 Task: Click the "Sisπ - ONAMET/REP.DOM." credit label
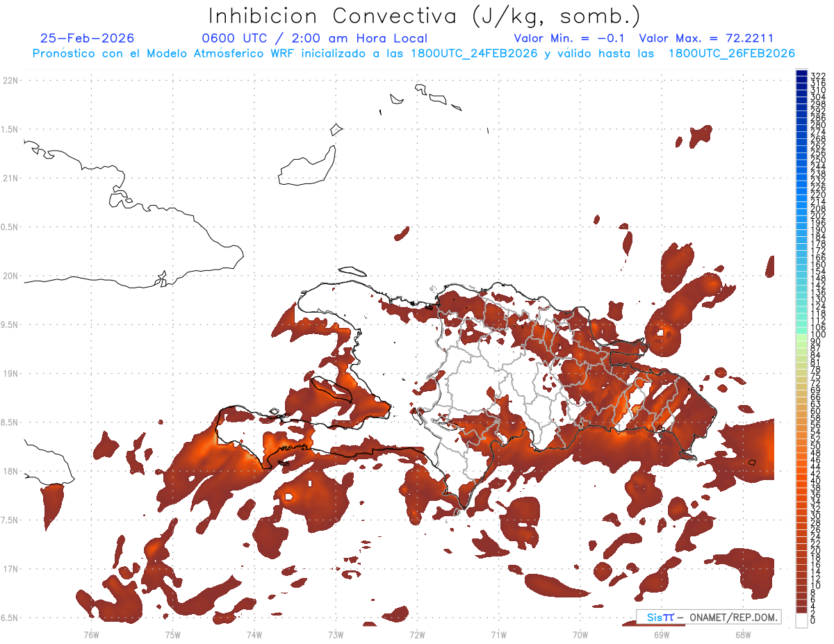(709, 617)
